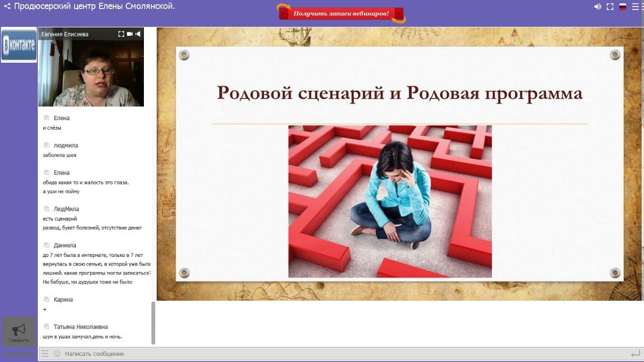The height and width of the screenshot is (362, 644).
Task: Click the message 'и слёзы'
Action: coord(52,128)
